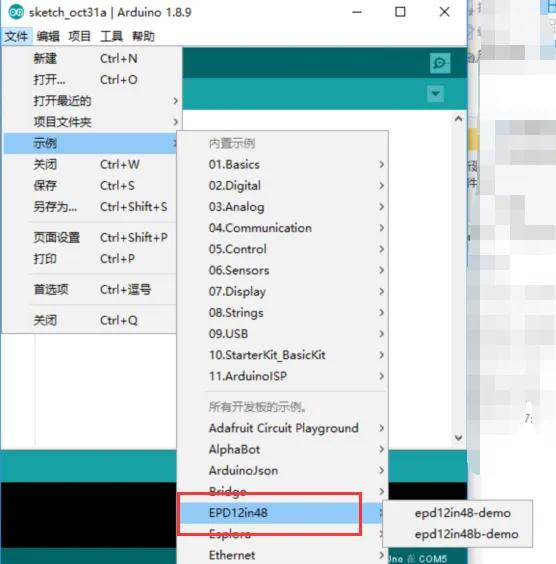This screenshot has height=564, width=556.
Task: Expand the 打开最近的 submenu
Action: point(90,101)
